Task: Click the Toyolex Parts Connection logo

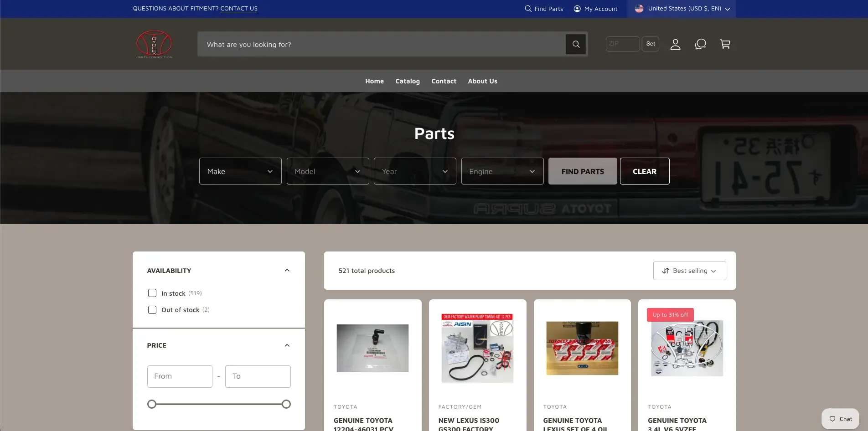Action: 154,44
